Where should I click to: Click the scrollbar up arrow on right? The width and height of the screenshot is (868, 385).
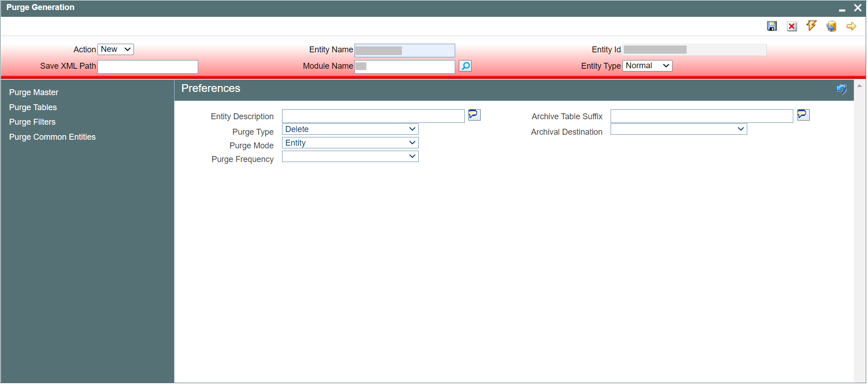point(859,86)
